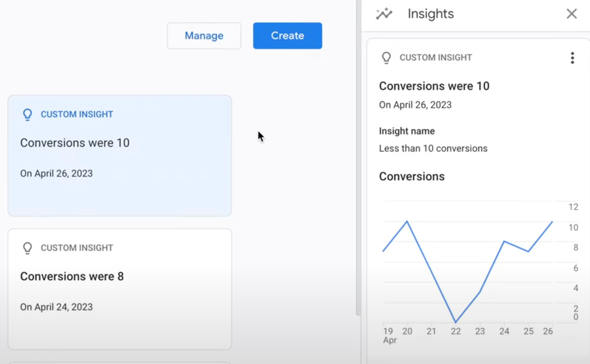
Task: Click the April 26 peak on the chart
Action: tap(552, 221)
